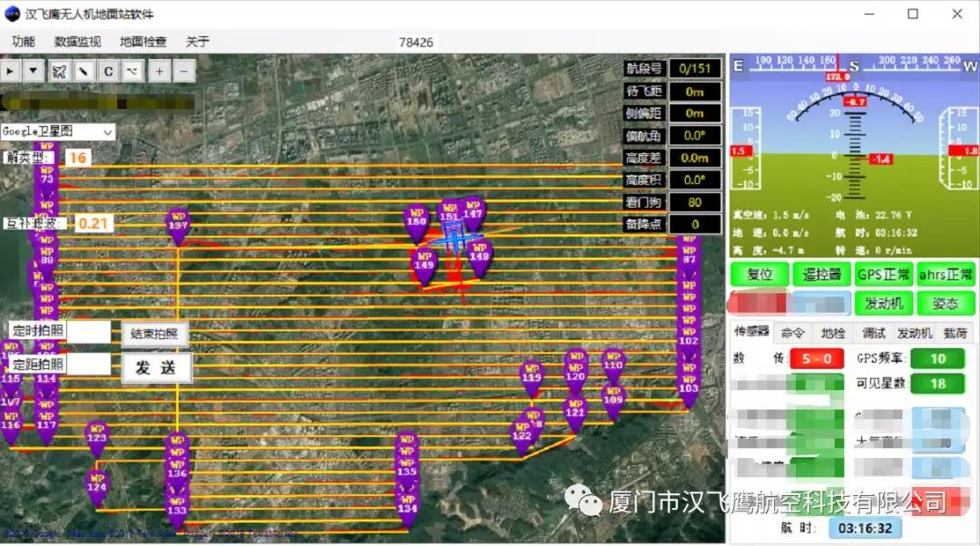Viewport: 980px width, 546px height.
Task: Click the 发送 send button
Action: [156, 369]
